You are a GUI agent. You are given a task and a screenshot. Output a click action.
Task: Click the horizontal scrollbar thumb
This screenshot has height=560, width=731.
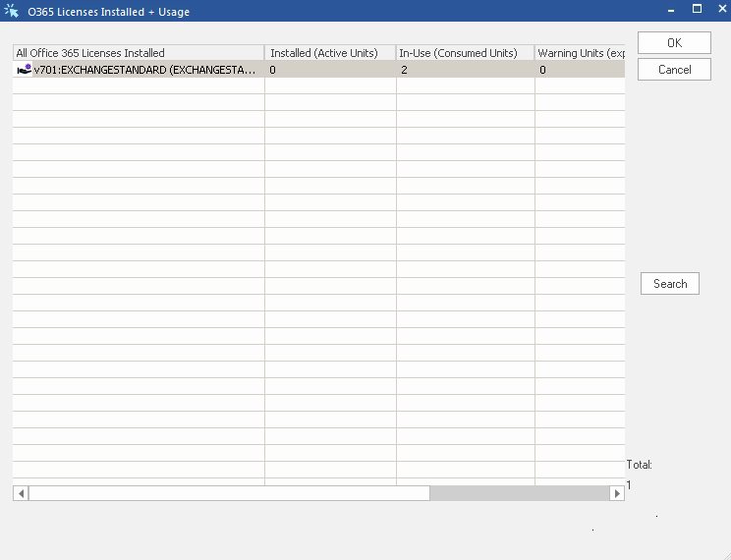[x=229, y=493]
